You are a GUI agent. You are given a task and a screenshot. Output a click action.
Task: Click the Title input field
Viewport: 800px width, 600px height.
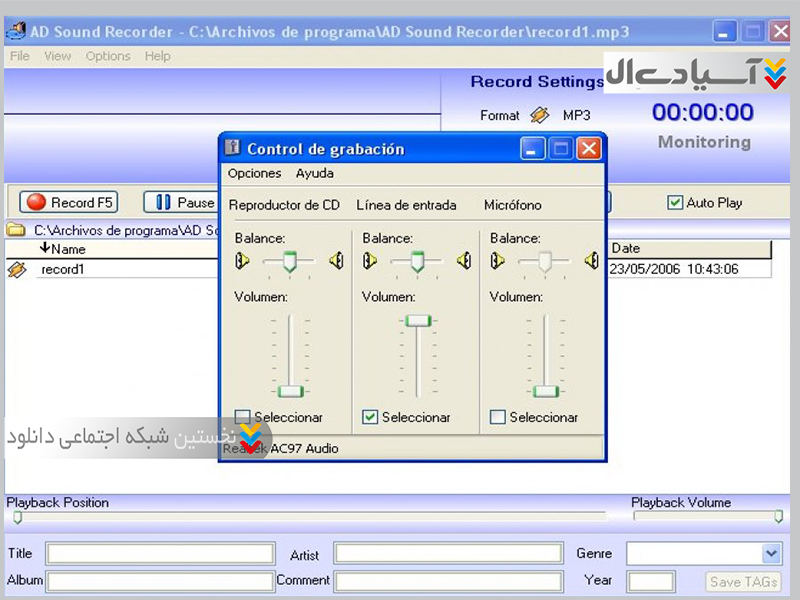pyautogui.click(x=160, y=553)
